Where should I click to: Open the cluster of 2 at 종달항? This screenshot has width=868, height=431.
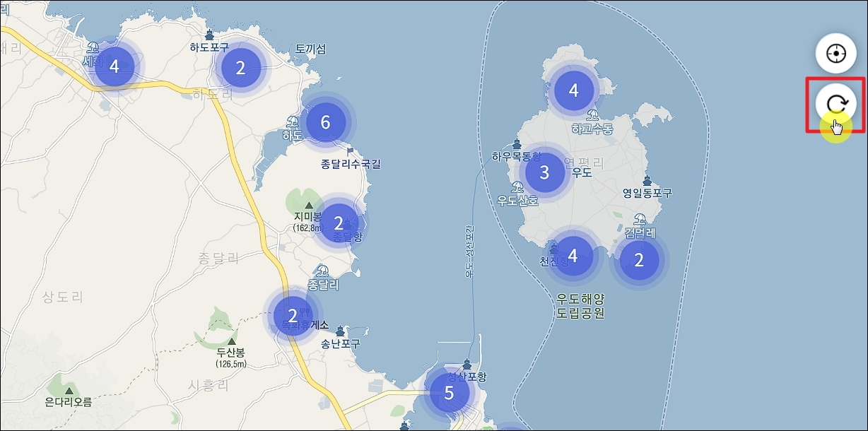click(x=338, y=224)
